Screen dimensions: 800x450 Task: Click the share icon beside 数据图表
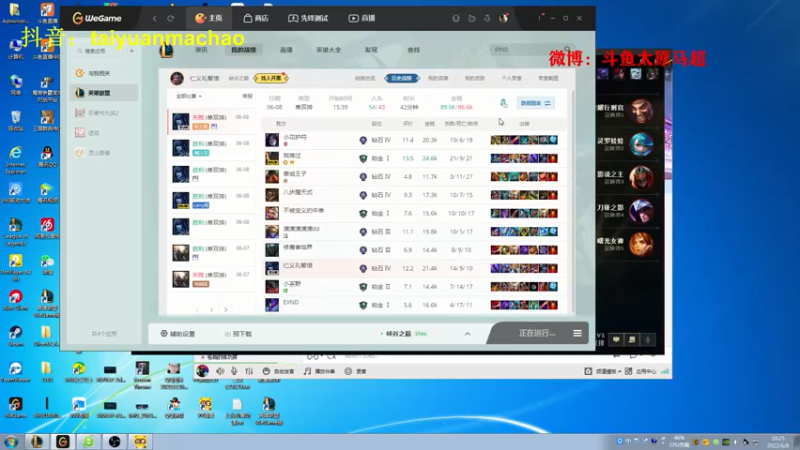pyautogui.click(x=504, y=103)
